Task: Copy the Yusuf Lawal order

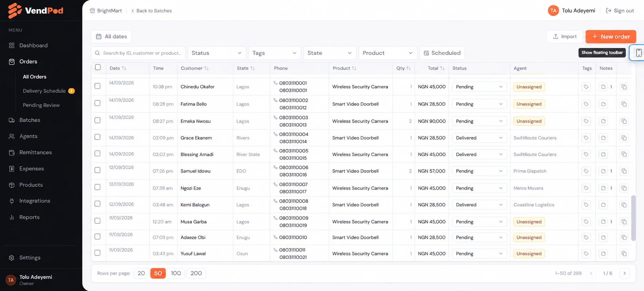Action: [x=624, y=254]
